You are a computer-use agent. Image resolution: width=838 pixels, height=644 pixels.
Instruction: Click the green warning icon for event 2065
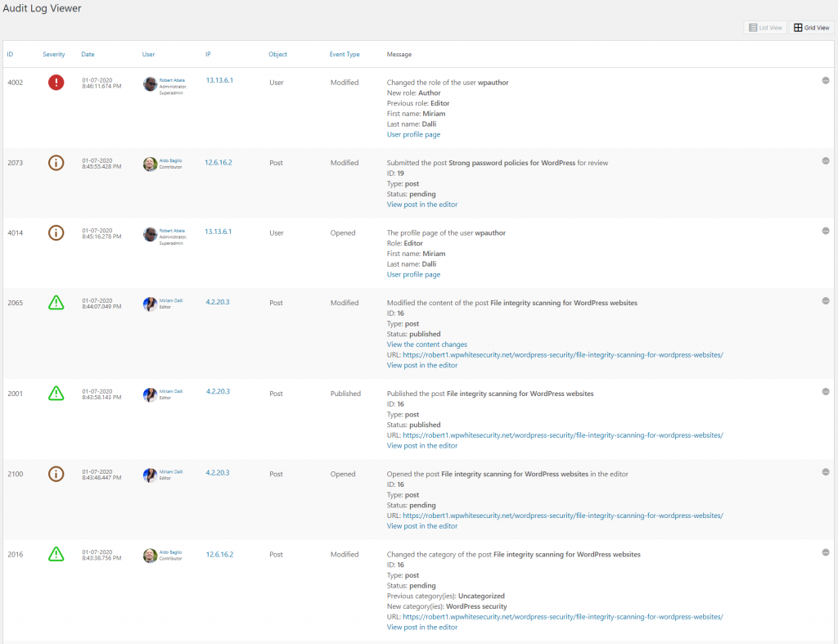(56, 303)
